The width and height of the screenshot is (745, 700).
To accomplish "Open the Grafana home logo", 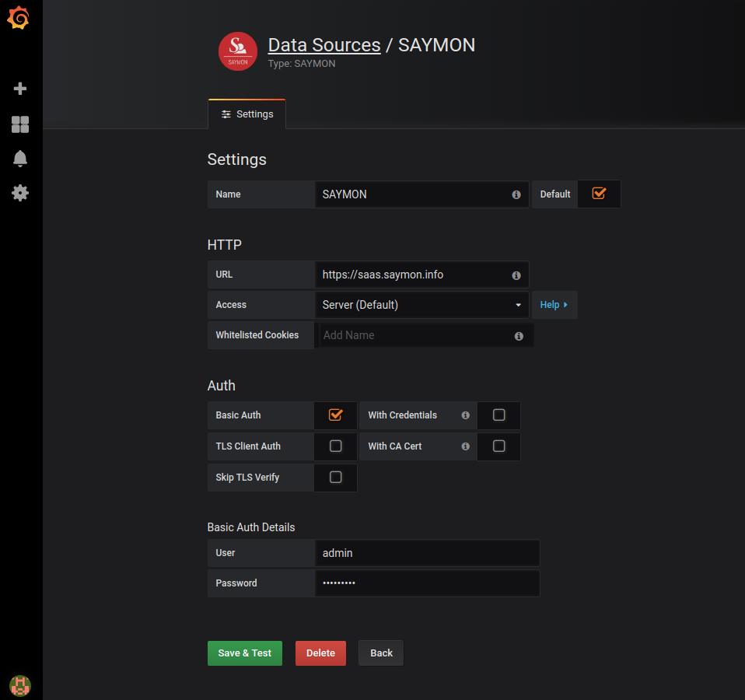I will pyautogui.click(x=19, y=18).
